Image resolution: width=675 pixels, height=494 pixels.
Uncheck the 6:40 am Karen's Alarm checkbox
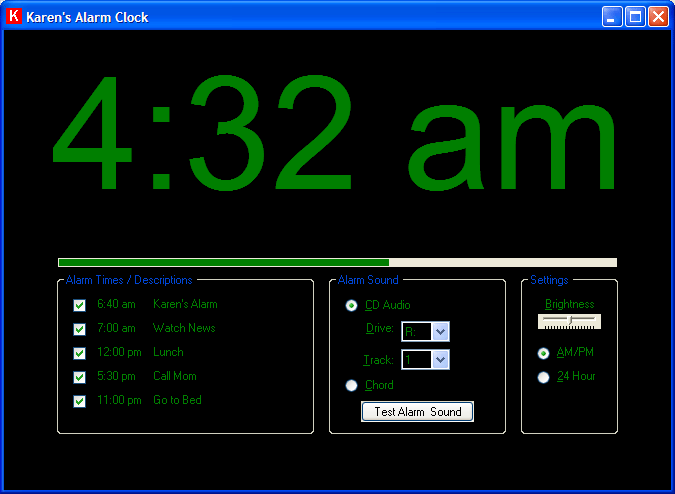[x=80, y=305]
